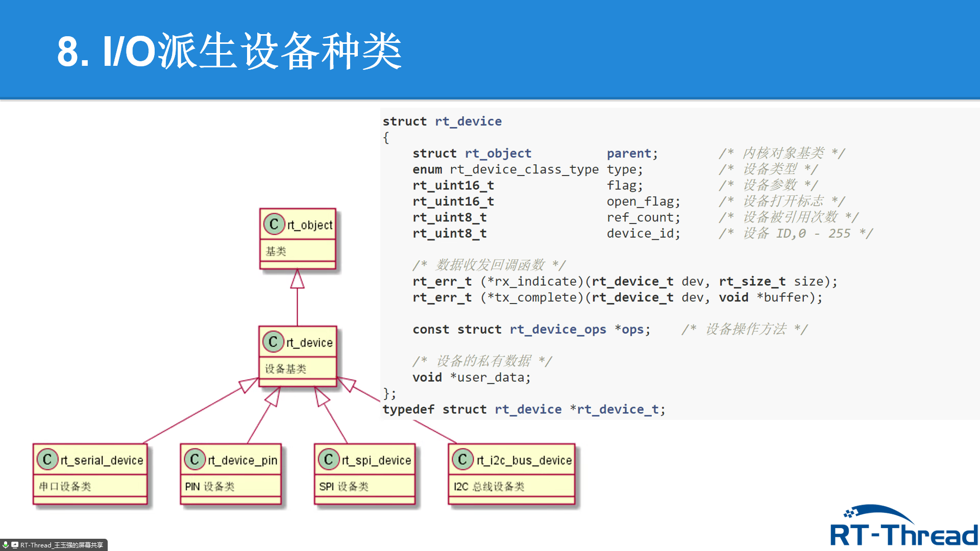Click '*rt_device_t;' in the typedef line
This screenshot has width=980, height=551.
coord(618,410)
